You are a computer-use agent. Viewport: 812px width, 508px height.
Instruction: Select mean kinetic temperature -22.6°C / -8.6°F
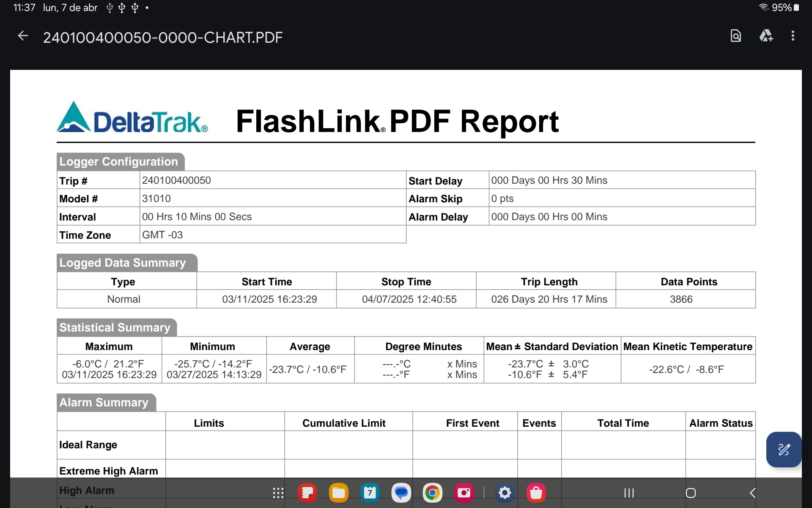pyautogui.click(x=686, y=370)
